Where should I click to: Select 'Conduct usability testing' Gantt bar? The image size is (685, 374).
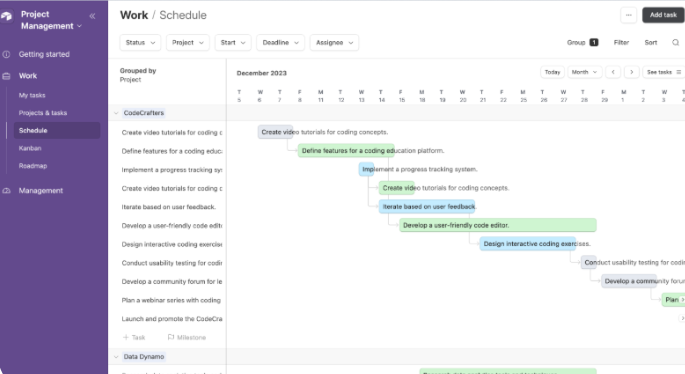[588, 263]
